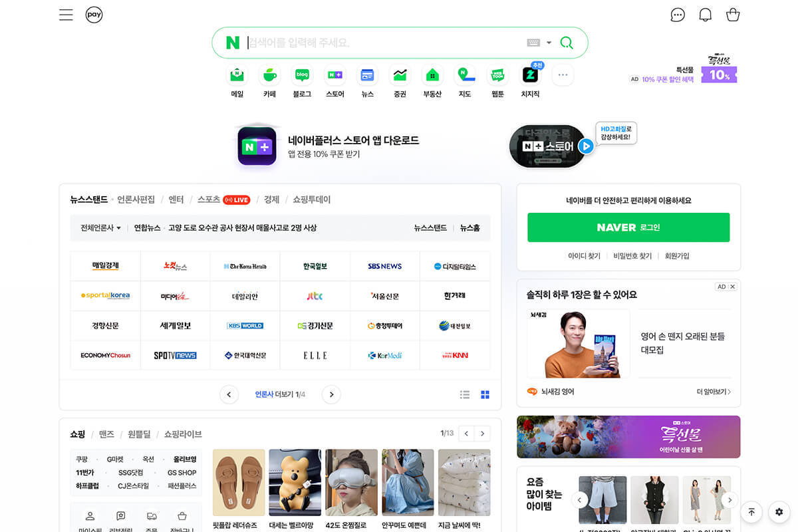Show next trending items arrow
The height and width of the screenshot is (532, 798).
tap(730, 500)
